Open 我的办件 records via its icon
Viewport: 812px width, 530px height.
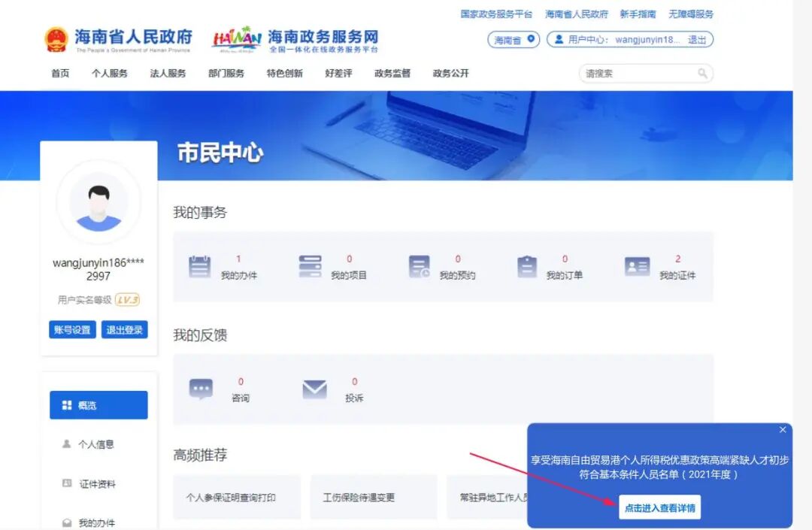point(199,265)
